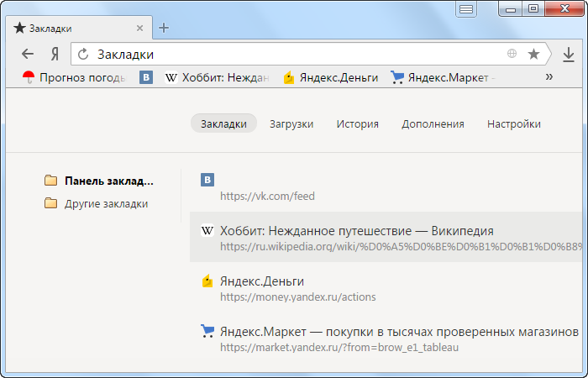
Task: Switch to the Дополнения tab
Action: click(x=433, y=123)
